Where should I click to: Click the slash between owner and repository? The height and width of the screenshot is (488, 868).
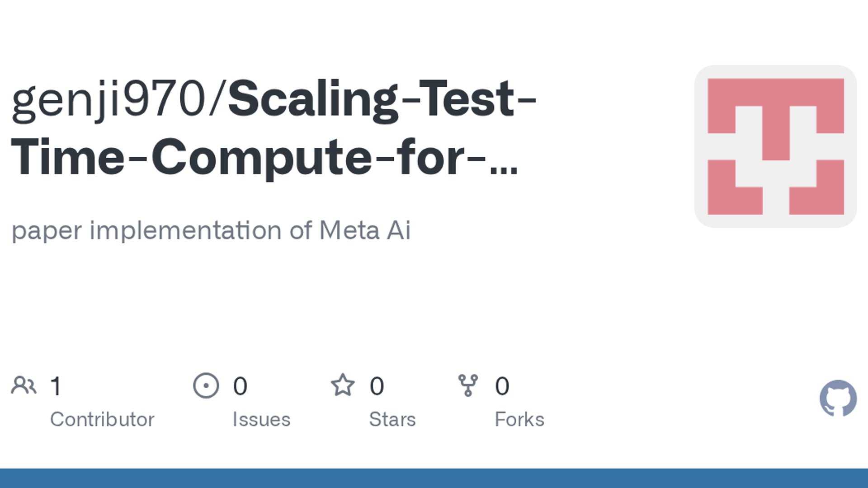pos(217,99)
